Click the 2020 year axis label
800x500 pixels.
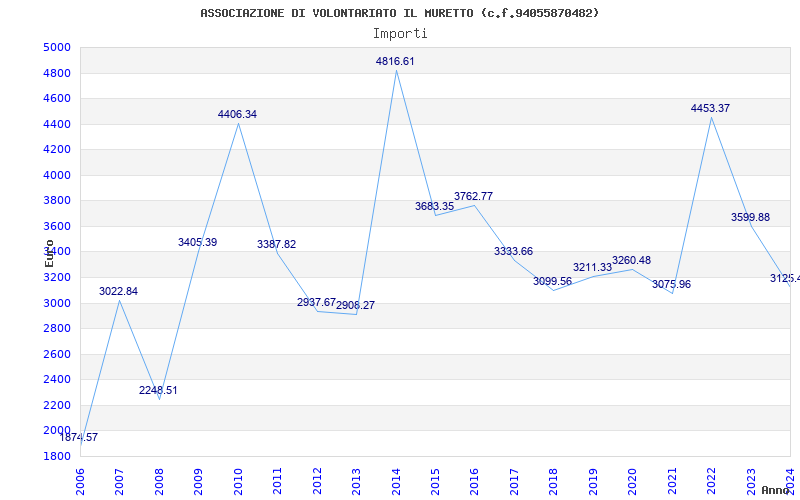tap(633, 482)
